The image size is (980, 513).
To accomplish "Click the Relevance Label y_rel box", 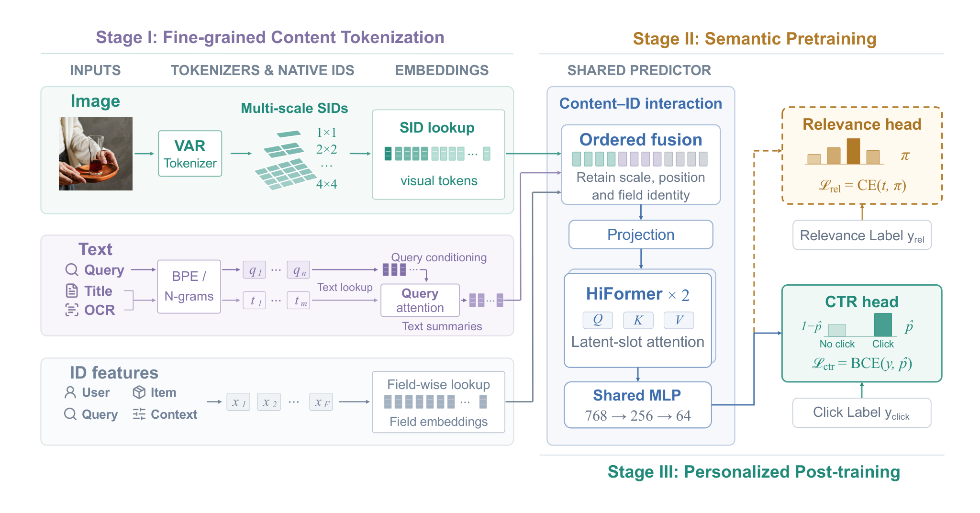I will point(862,235).
